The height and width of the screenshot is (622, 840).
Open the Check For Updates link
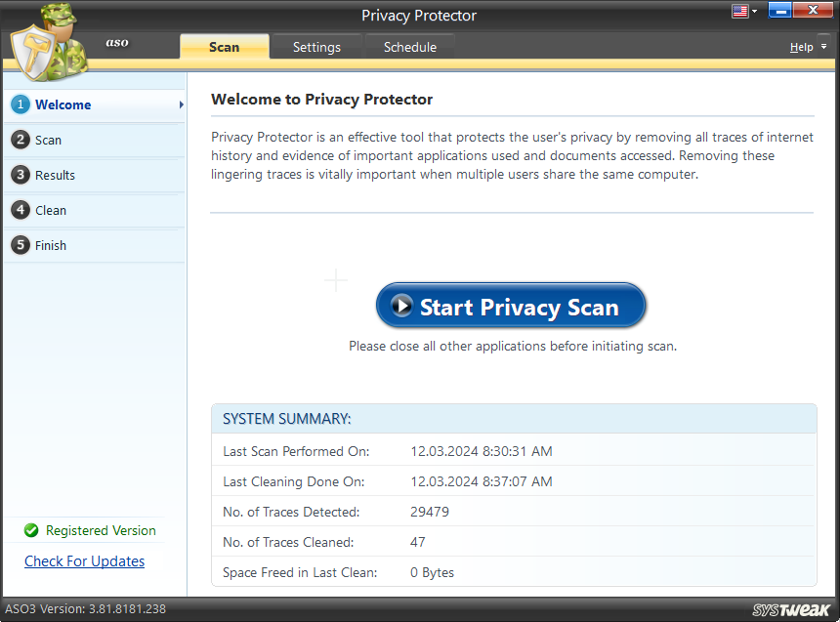pos(84,560)
